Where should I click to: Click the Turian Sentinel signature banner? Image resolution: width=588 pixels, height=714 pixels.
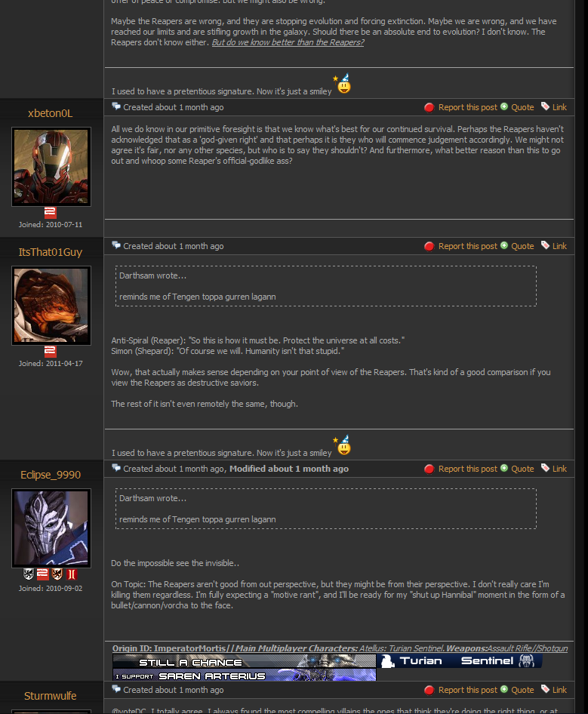point(460,661)
